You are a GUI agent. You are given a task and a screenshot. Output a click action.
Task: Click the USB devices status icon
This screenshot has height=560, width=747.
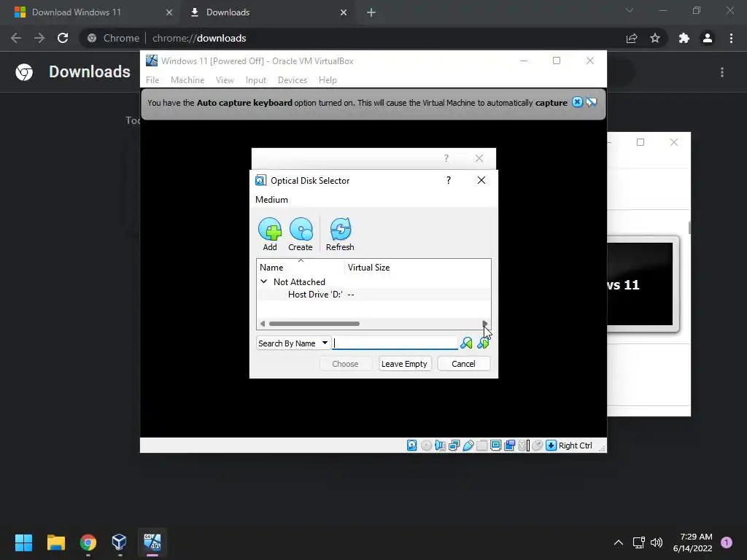(468, 446)
